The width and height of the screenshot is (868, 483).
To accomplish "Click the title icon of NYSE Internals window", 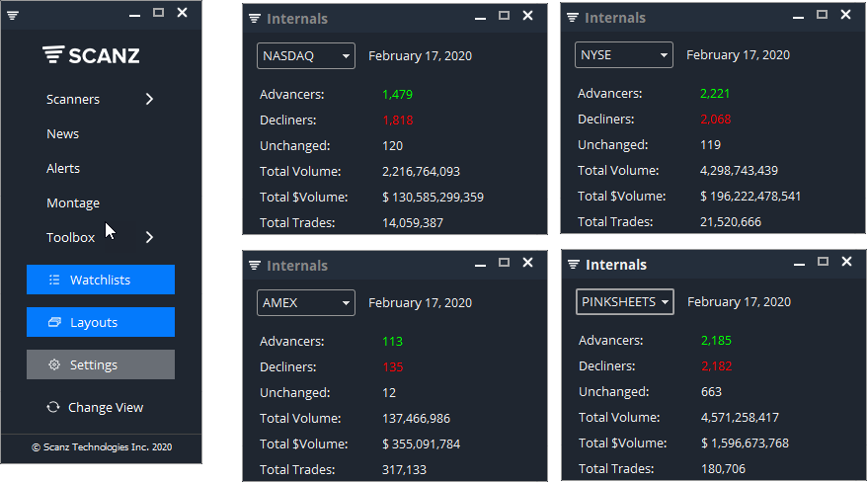I will [573, 18].
